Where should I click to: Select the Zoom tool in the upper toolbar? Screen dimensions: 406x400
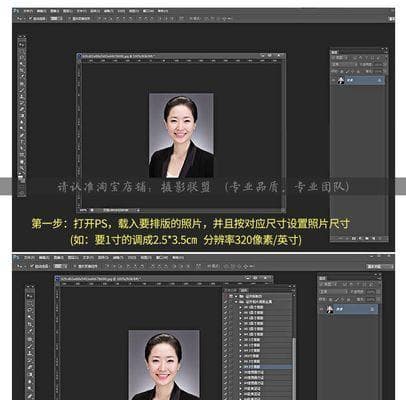(x=22, y=168)
